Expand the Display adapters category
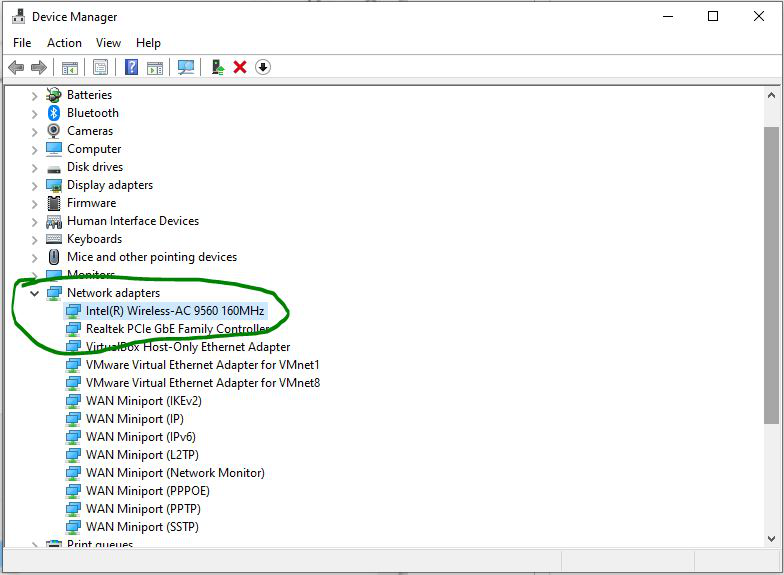784x575 pixels. 34,185
